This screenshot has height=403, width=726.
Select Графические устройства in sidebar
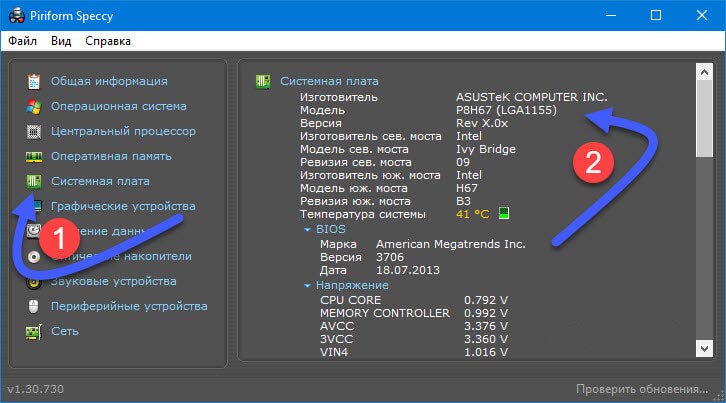coord(123,206)
